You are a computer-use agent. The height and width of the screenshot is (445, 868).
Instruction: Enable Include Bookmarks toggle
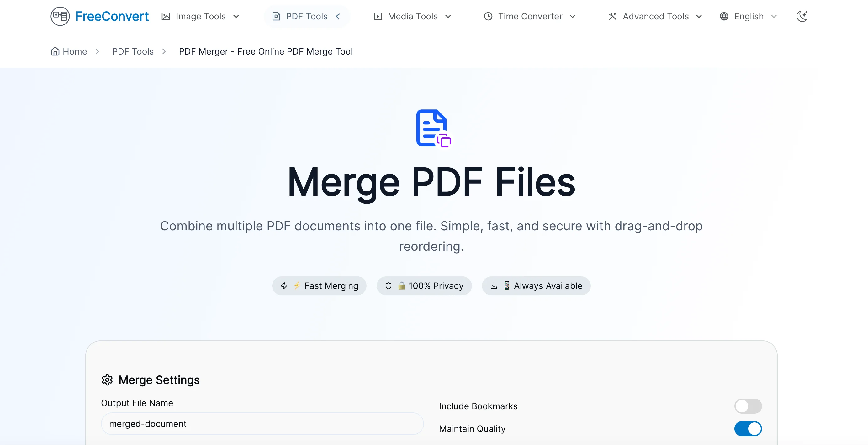pyautogui.click(x=748, y=406)
